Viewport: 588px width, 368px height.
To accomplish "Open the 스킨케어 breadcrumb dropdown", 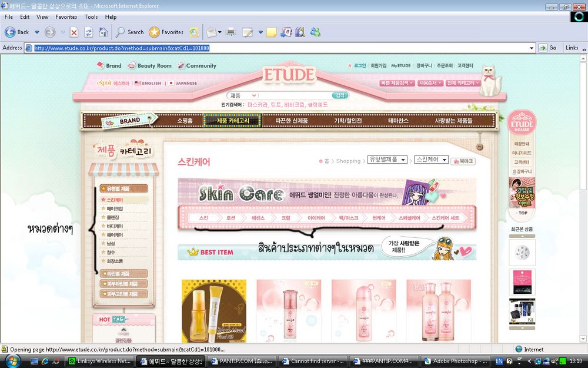I will pos(431,160).
